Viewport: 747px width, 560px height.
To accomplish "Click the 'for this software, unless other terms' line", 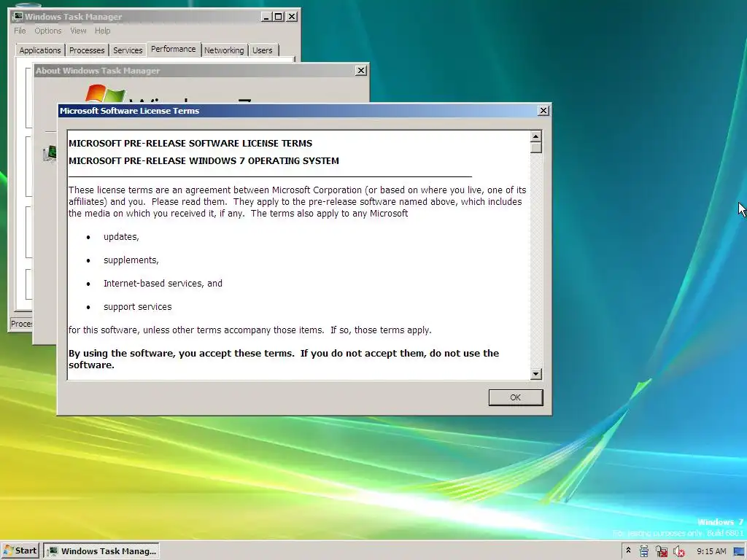I will click(x=250, y=330).
